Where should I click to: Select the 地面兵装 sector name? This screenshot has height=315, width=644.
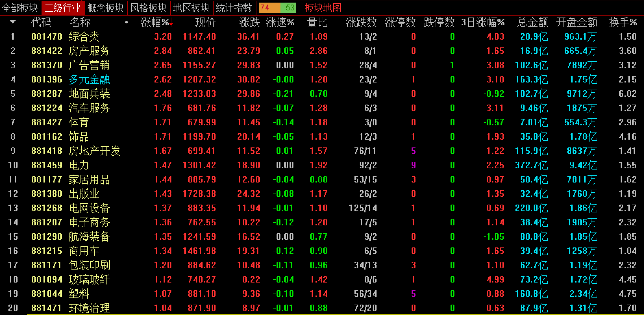click(x=89, y=94)
